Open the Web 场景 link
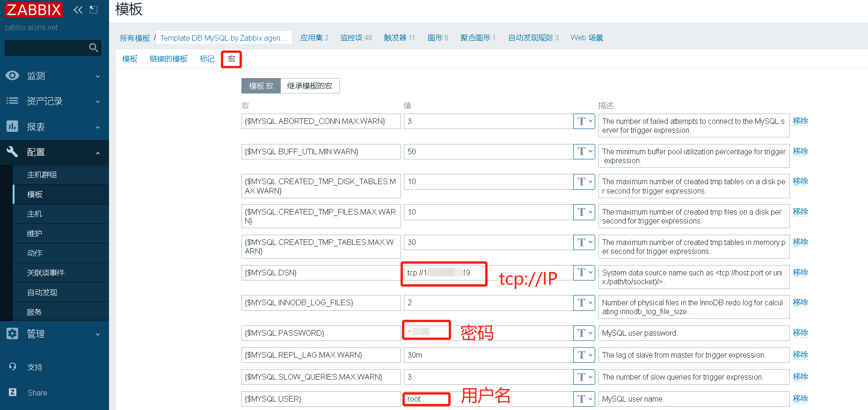Image resolution: width=868 pixels, height=410 pixels. tap(587, 38)
